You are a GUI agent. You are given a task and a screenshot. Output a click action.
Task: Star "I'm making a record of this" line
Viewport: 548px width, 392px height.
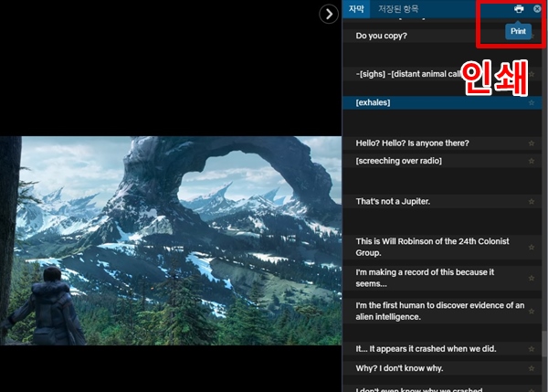click(532, 278)
